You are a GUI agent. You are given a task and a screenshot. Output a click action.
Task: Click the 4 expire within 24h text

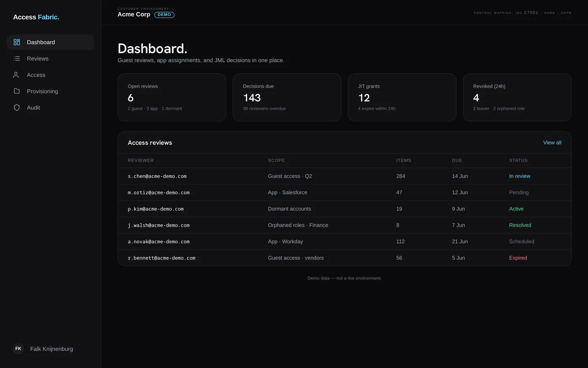[377, 109]
